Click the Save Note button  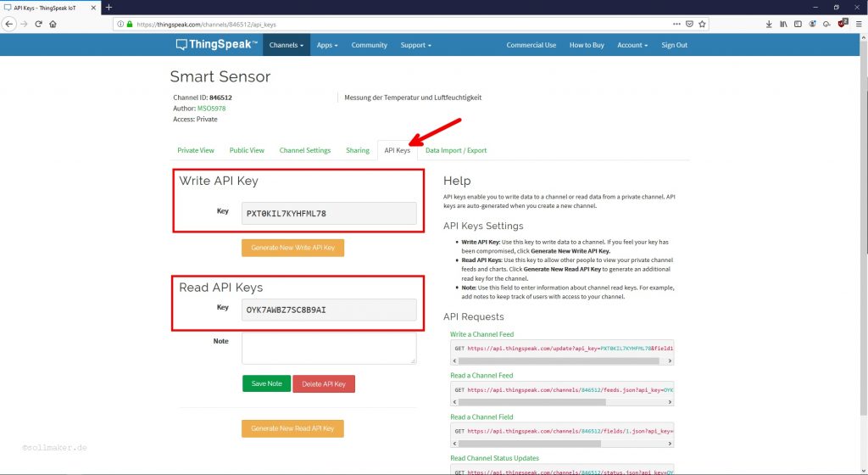tap(266, 383)
